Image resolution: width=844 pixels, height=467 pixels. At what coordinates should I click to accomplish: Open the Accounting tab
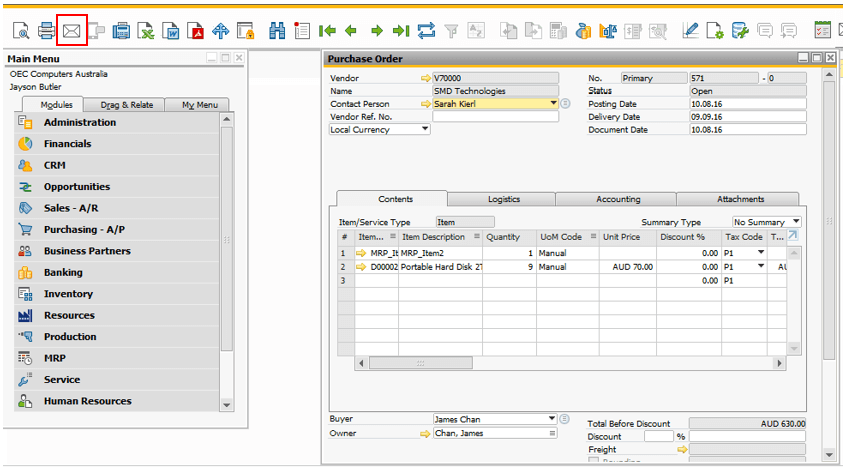(x=618, y=199)
